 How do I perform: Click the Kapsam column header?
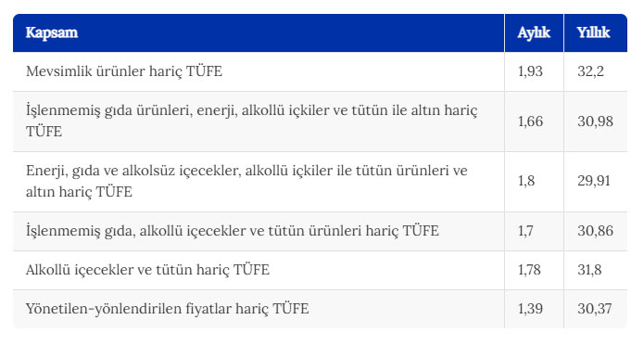click(52, 32)
